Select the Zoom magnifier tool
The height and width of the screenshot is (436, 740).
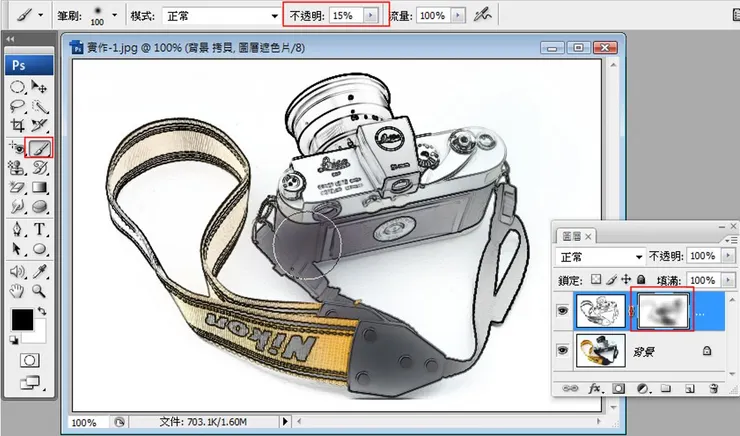40,291
